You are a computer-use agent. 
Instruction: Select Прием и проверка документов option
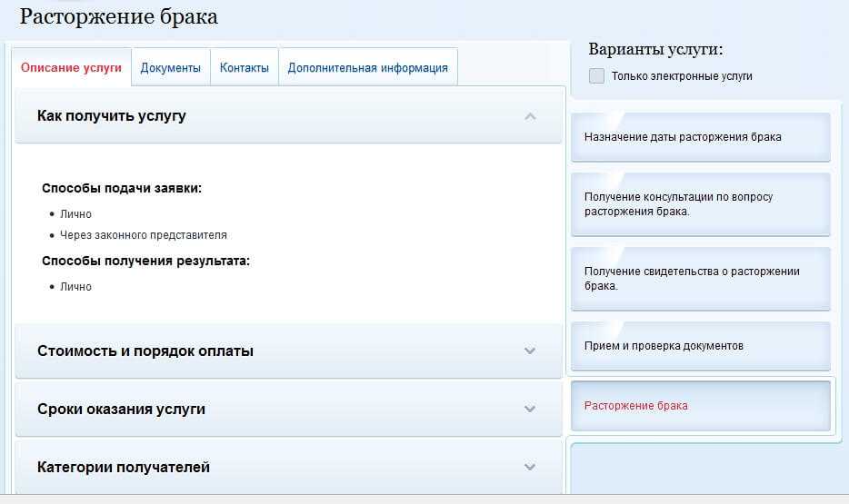701,346
